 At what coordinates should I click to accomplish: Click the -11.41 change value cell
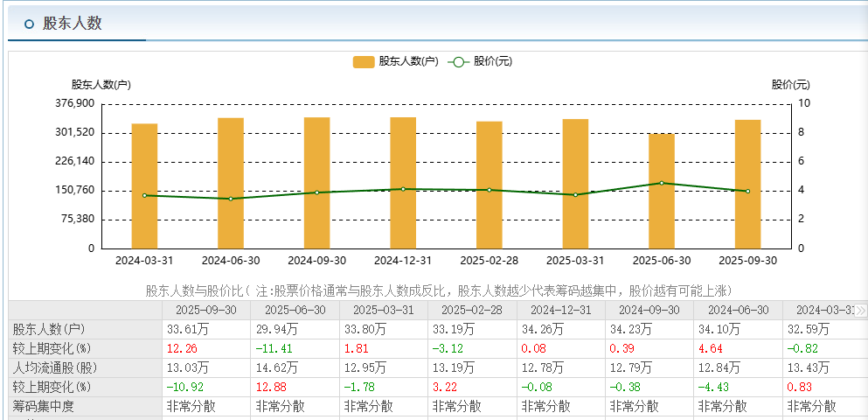274,348
